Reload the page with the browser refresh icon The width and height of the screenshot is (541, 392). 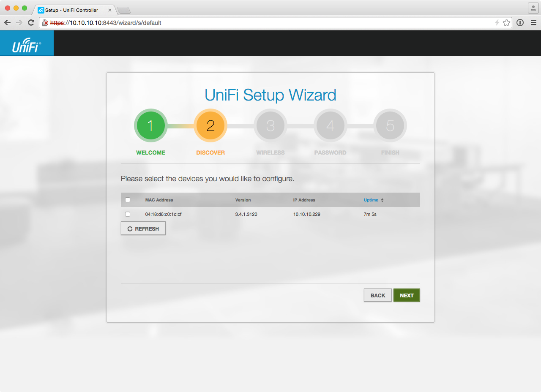(x=31, y=23)
